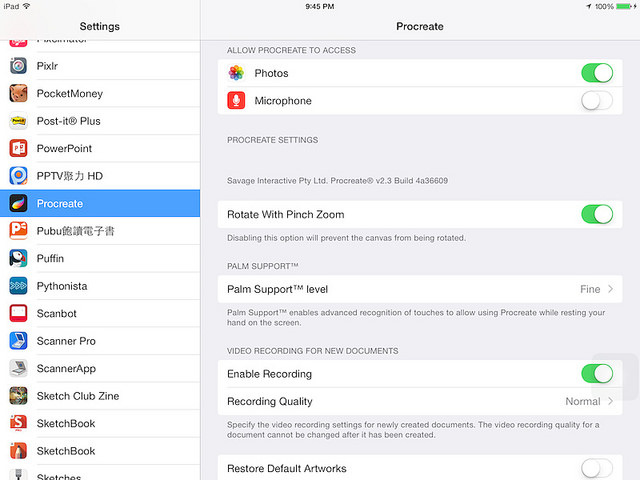Screen dimensions: 640x480
Task: Click the Photos pinwheel icon
Action: [236, 73]
